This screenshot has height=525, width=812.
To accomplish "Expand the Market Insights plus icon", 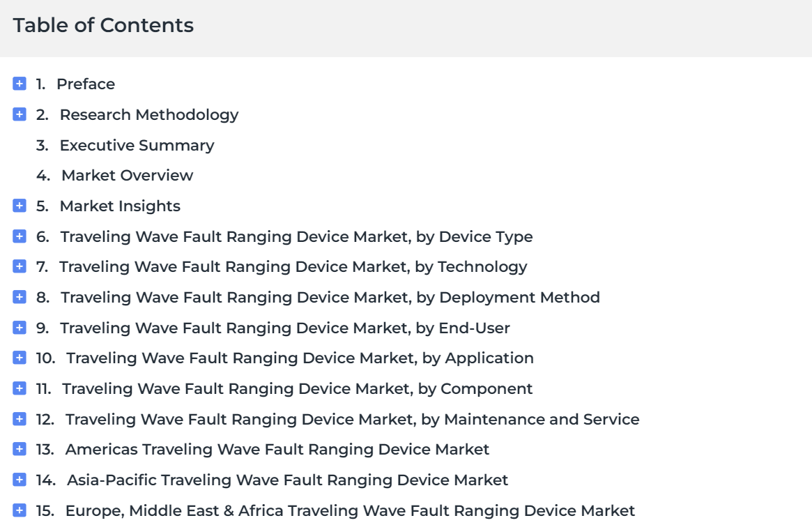I will [x=19, y=206].
